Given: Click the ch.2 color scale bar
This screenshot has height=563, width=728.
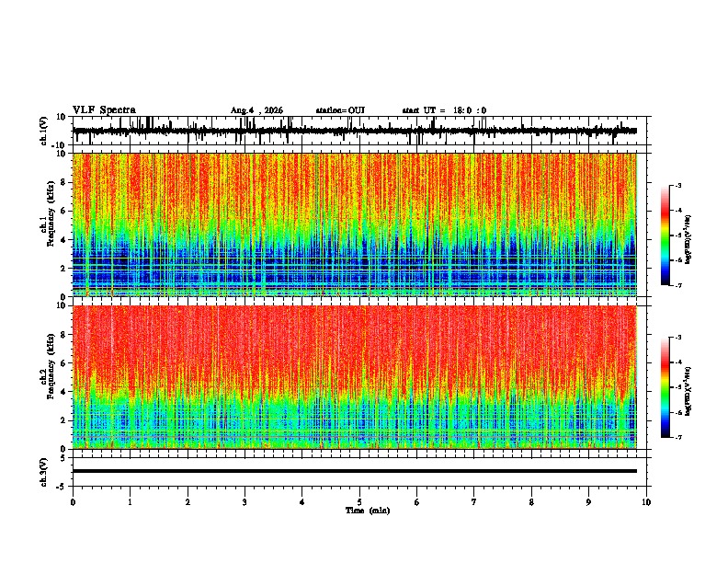Looking at the screenshot, I should tap(665, 387).
